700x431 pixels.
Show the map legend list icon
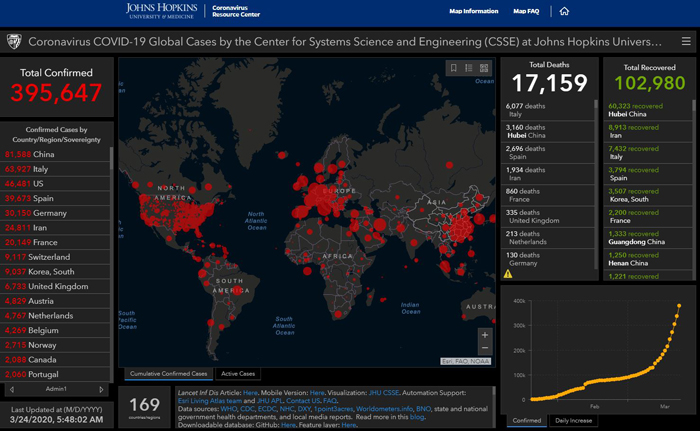point(469,68)
